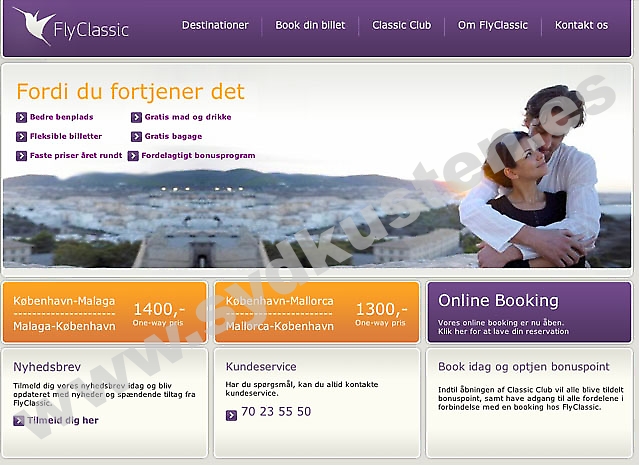
Task: Click the FlyClassic hummingbird logo
Action: pos(71,26)
